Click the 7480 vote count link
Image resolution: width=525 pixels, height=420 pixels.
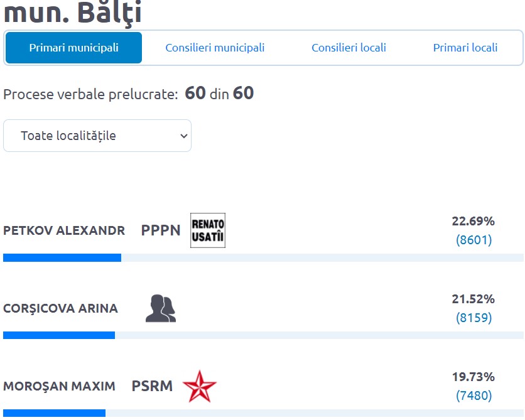(474, 396)
